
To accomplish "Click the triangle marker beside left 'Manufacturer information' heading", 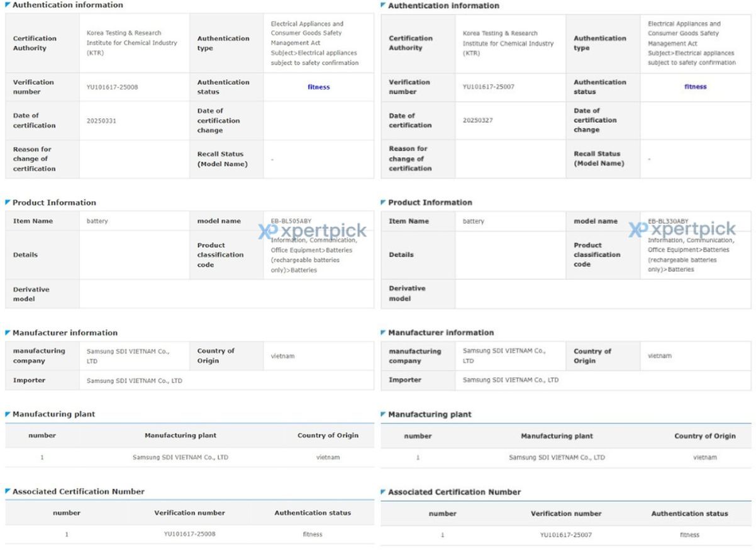I will pyautogui.click(x=8, y=333).
